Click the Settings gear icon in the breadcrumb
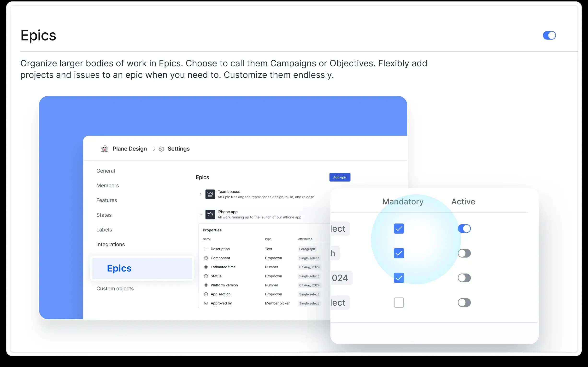Image resolution: width=588 pixels, height=367 pixels. [161, 149]
